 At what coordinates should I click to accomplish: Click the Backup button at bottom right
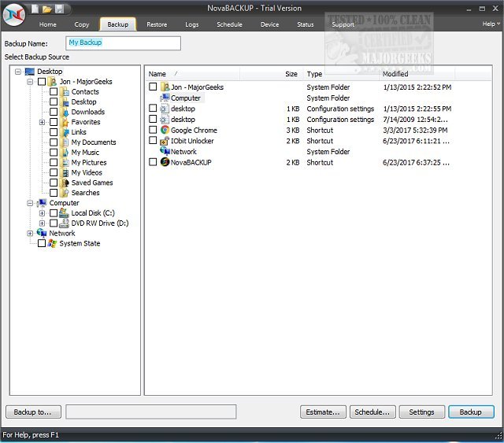tap(471, 412)
